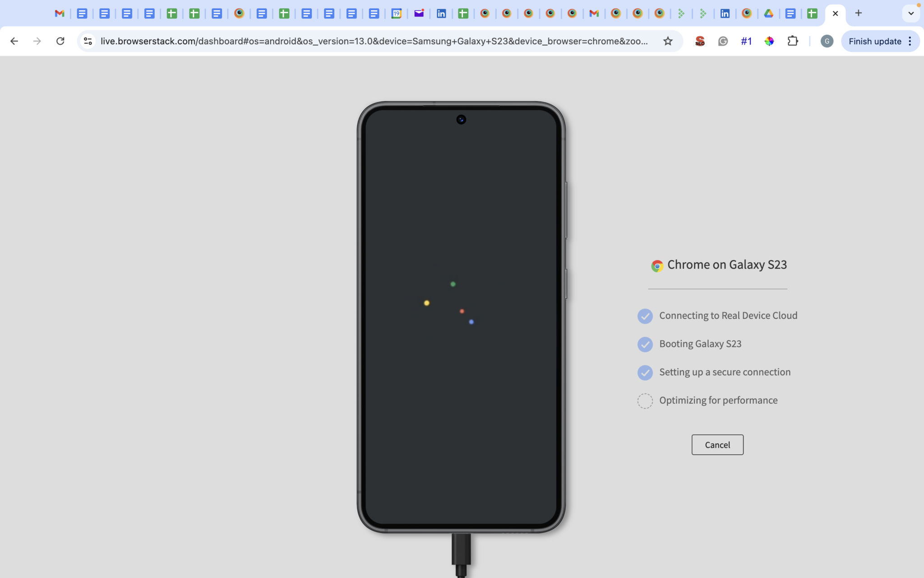Open the #1 extension icon

tap(746, 41)
